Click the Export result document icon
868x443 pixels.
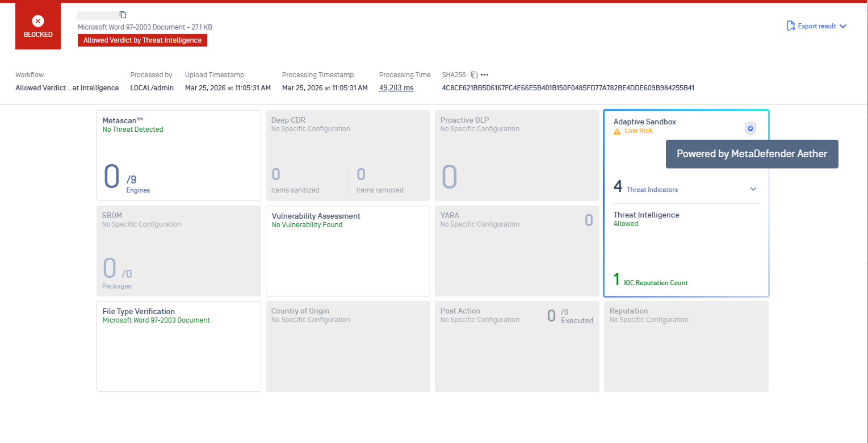coord(790,26)
